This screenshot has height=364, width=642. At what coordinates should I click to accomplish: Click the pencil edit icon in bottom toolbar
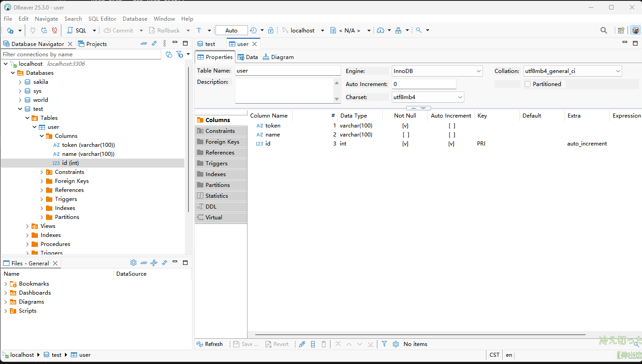pyautogui.click(x=302, y=344)
